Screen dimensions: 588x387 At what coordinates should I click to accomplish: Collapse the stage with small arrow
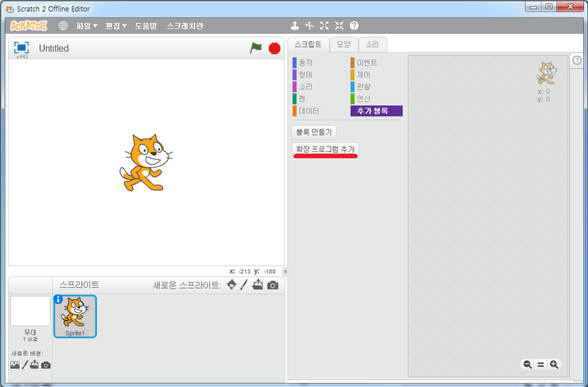point(286,271)
